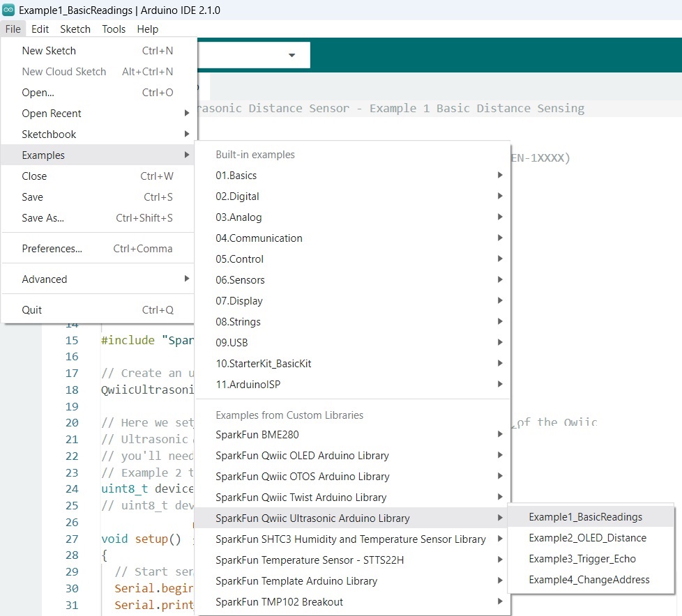Viewport: 682px width, 616px height.
Task: Choose Save As... menu entry
Action: click(98, 218)
